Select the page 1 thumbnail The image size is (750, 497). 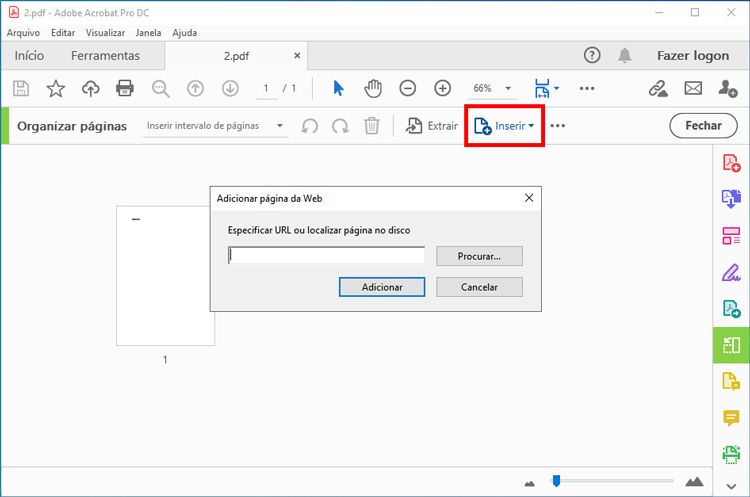(165, 276)
